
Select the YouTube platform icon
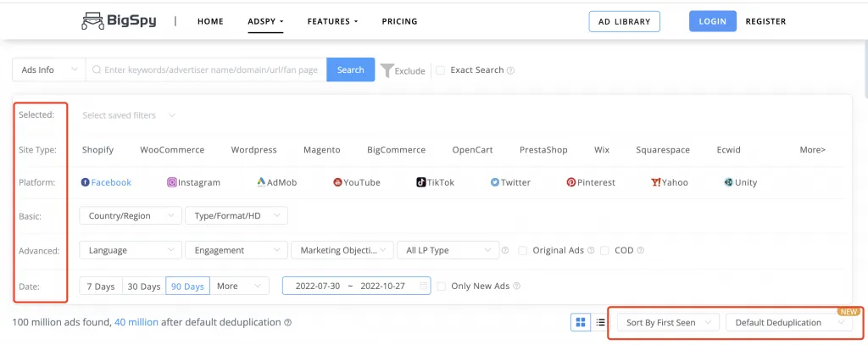337,182
